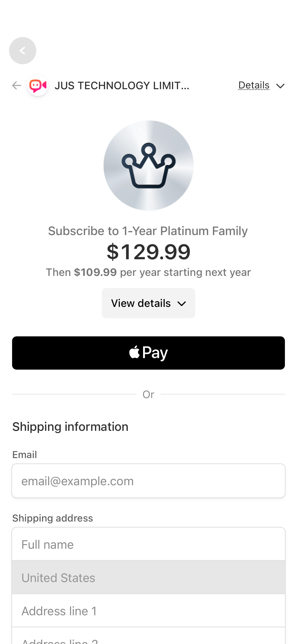297x644 pixels.
Task: Click the Apple logo on the Pay button
Action: point(135,352)
